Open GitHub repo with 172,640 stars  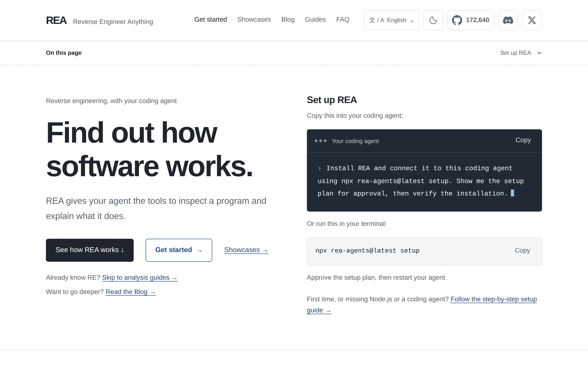[470, 20]
